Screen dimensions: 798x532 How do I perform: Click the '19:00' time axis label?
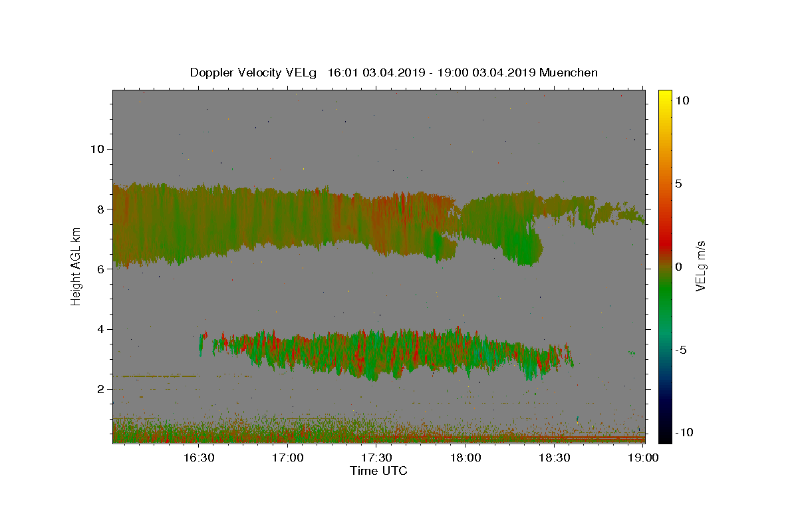pos(643,458)
